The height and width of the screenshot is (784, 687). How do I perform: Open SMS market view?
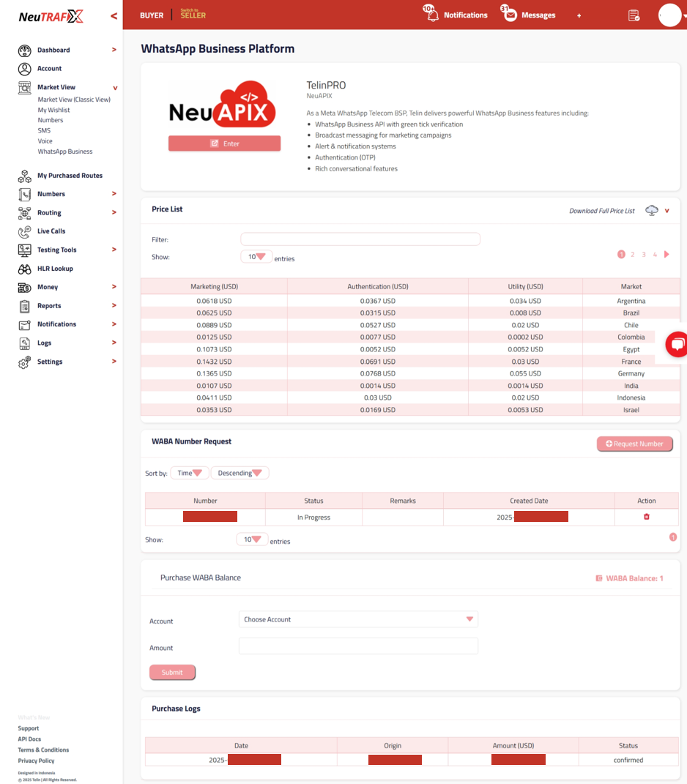point(44,130)
